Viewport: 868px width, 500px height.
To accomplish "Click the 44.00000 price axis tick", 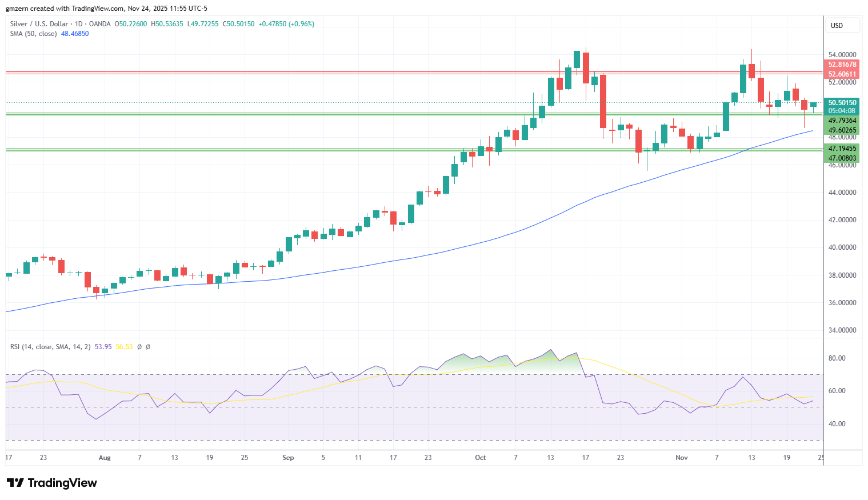I will 842,193.
